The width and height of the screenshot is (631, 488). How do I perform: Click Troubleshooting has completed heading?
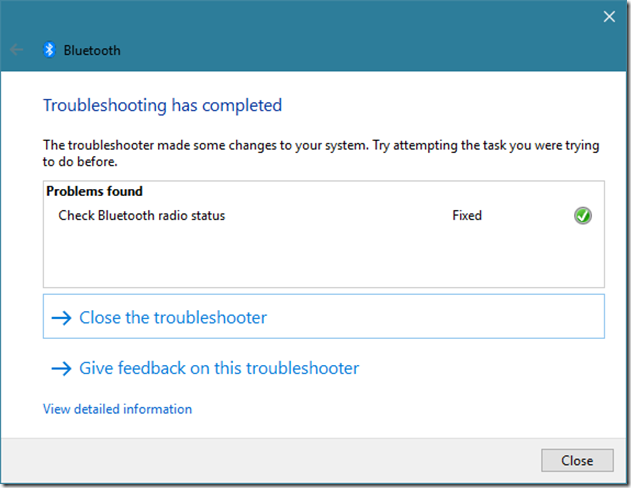(163, 105)
